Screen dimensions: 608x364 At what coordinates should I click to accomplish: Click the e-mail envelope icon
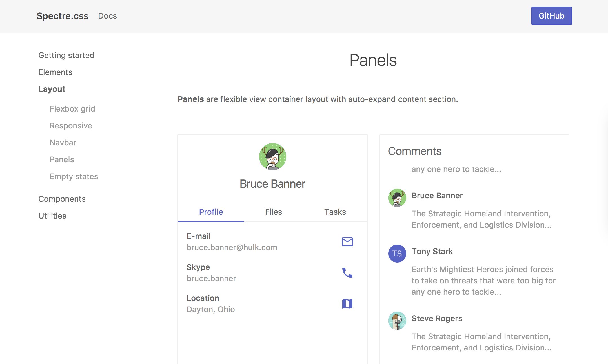tap(347, 242)
